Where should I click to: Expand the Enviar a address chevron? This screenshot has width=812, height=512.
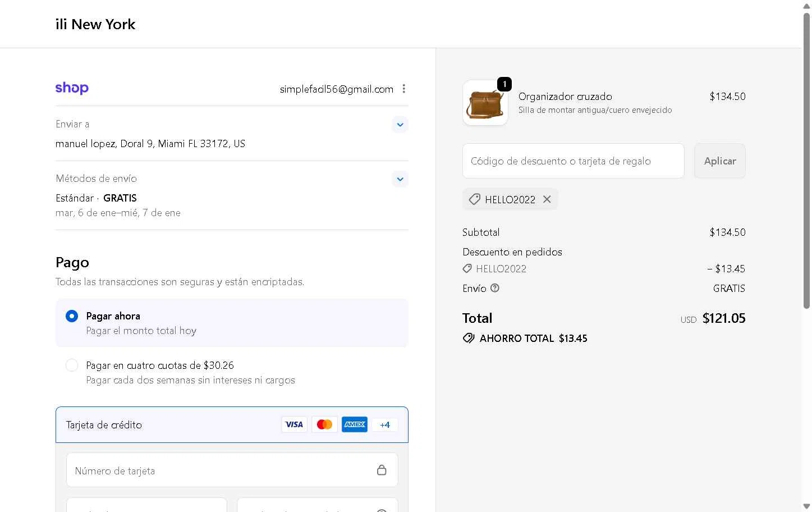[x=400, y=125]
